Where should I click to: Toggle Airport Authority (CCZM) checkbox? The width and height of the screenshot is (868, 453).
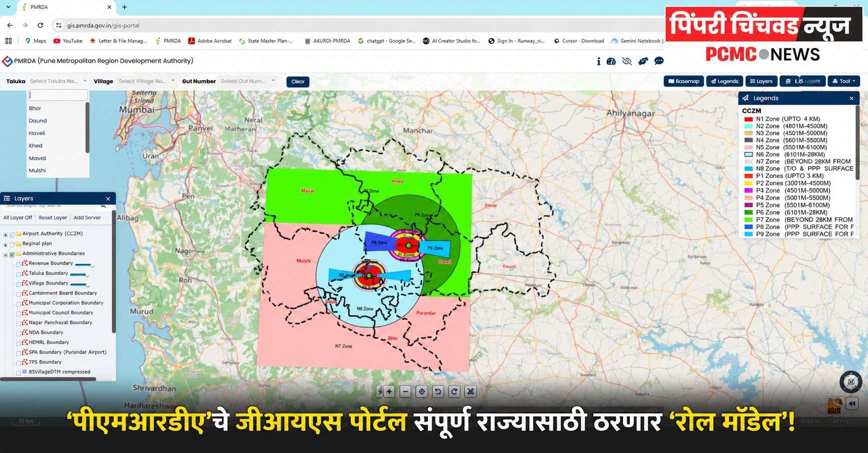tap(12, 234)
